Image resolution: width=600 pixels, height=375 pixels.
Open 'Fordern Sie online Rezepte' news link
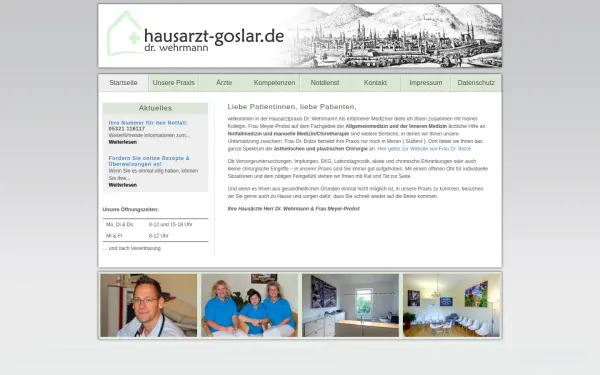149,161
